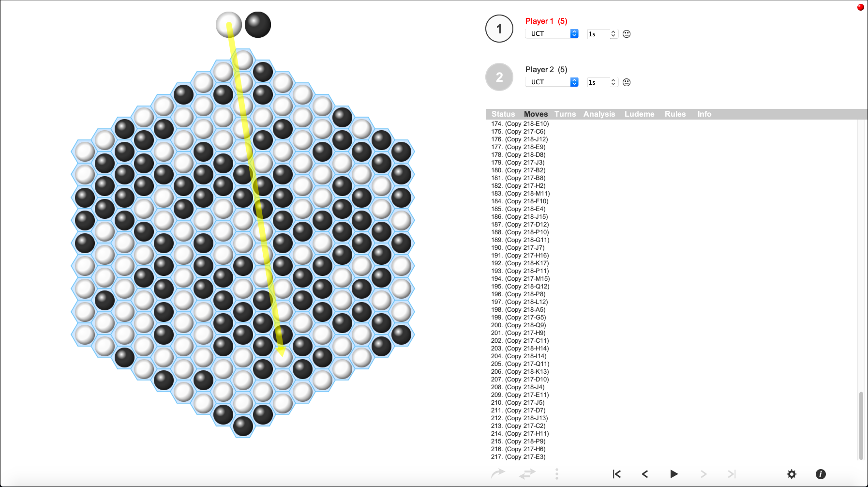Click the swap players arrows icon
Image resolution: width=868 pixels, height=487 pixels.
(x=527, y=474)
